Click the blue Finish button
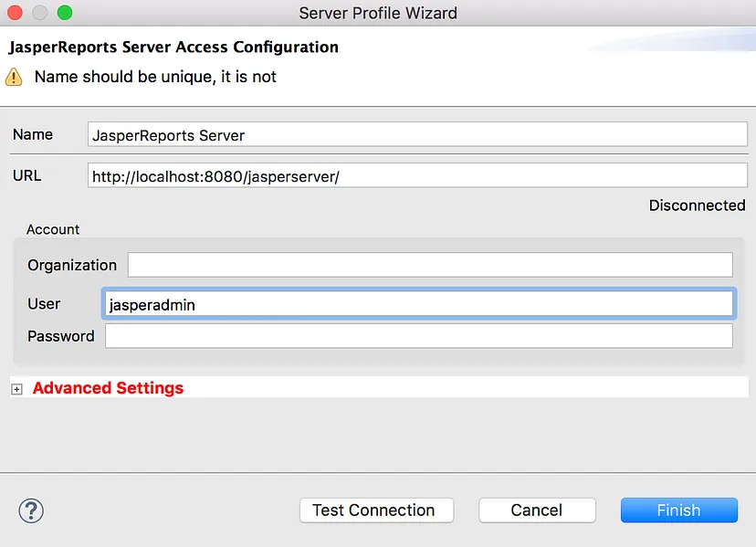This screenshot has width=756, height=547. point(679,510)
